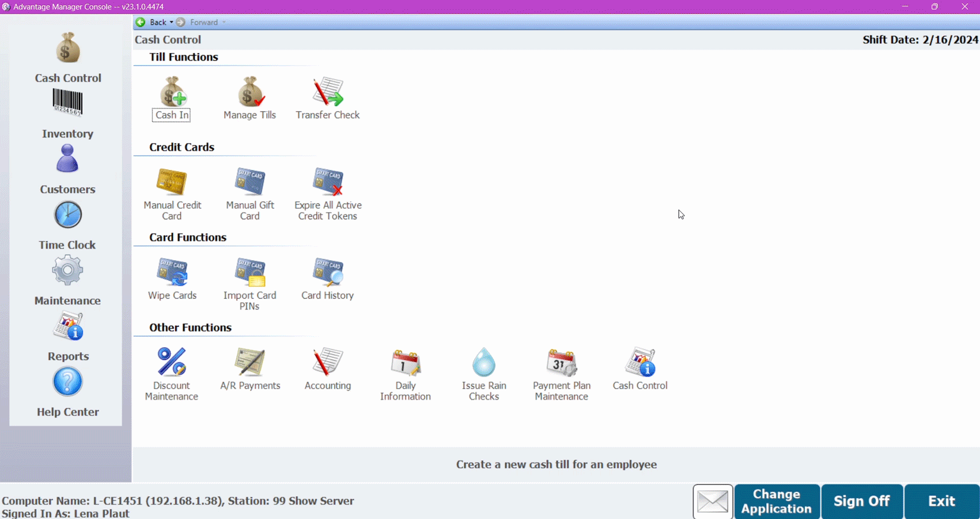
Task: Open the Time Clock module
Action: click(x=67, y=225)
